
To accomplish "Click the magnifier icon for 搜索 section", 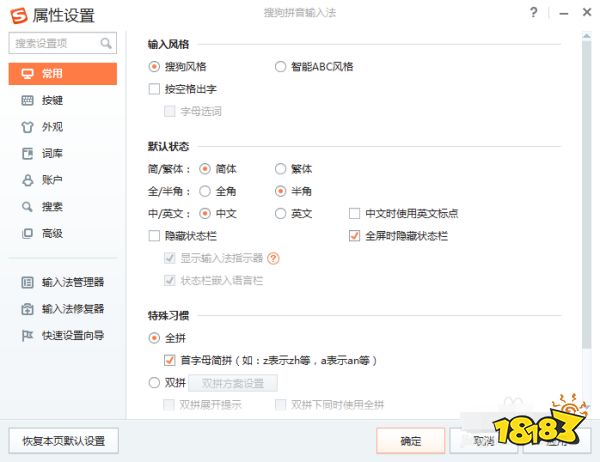I will (27, 207).
